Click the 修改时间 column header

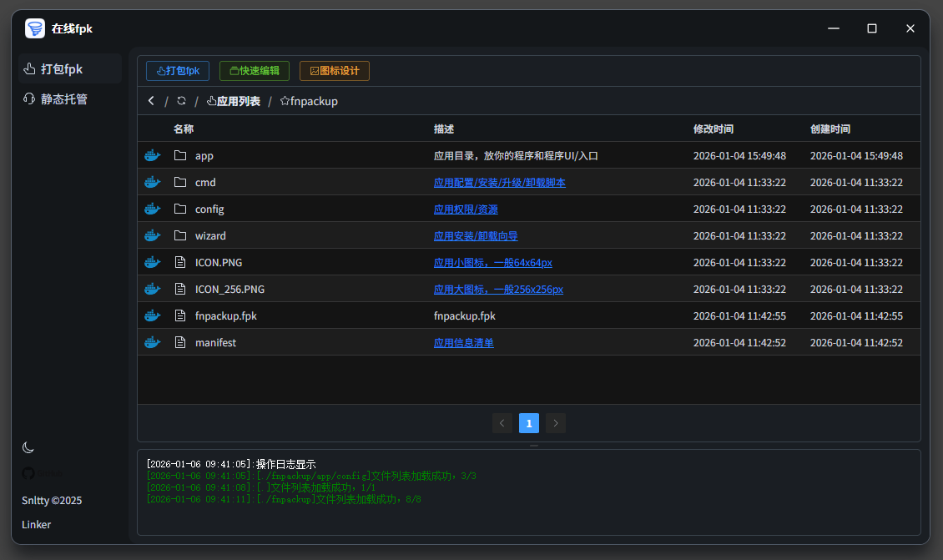pos(714,129)
